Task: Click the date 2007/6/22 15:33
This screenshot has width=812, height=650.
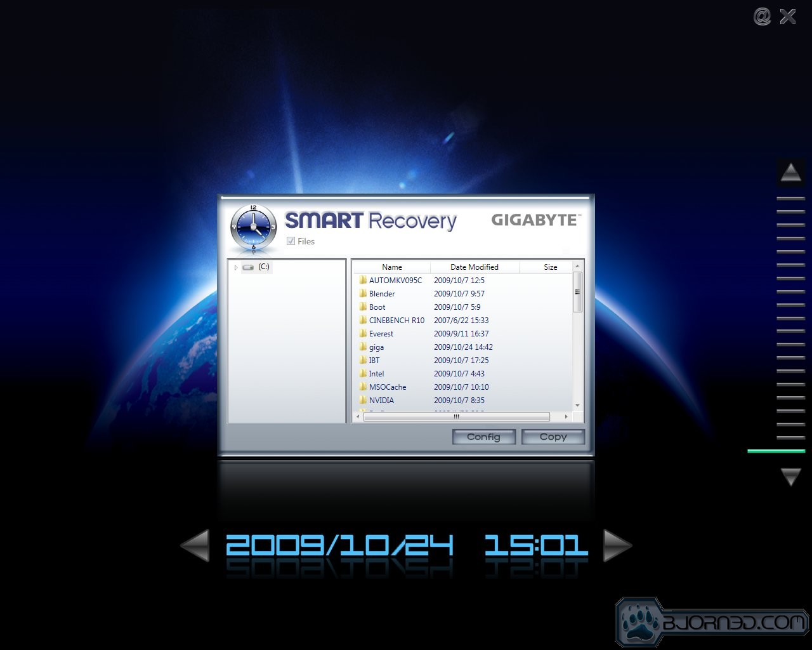Action: pos(461,321)
